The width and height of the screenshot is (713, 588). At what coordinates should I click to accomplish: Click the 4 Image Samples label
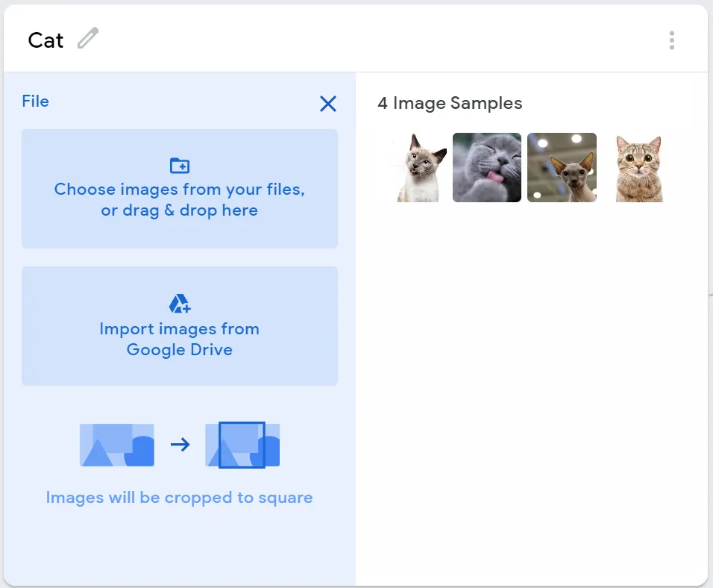tap(450, 103)
